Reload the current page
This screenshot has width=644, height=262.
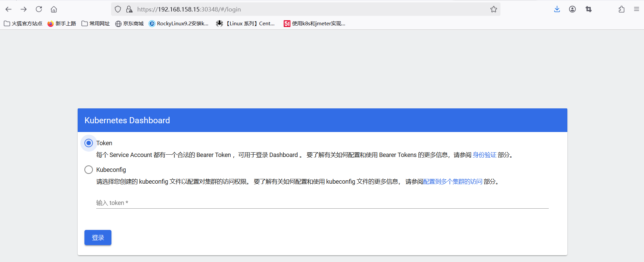39,9
